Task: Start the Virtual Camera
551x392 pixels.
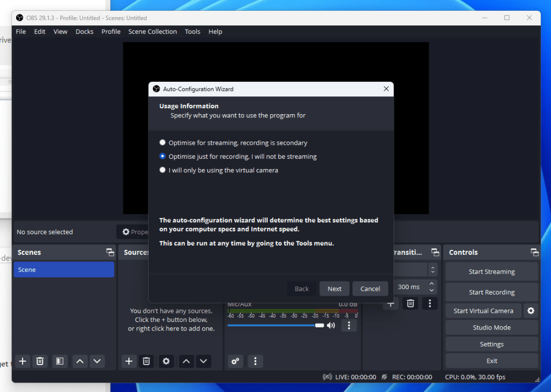Action: click(483, 311)
